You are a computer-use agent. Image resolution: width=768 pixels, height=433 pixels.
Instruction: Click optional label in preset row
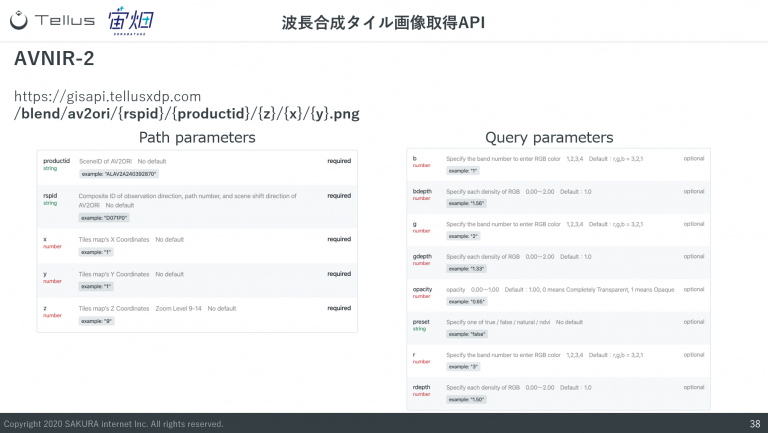694,322
